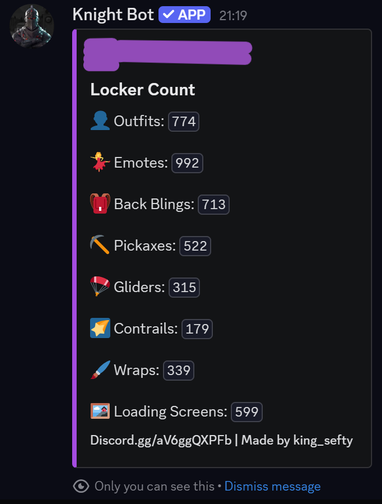Click the pickaxe emoji beside Pickaxes
The image size is (382, 504).
point(100,245)
